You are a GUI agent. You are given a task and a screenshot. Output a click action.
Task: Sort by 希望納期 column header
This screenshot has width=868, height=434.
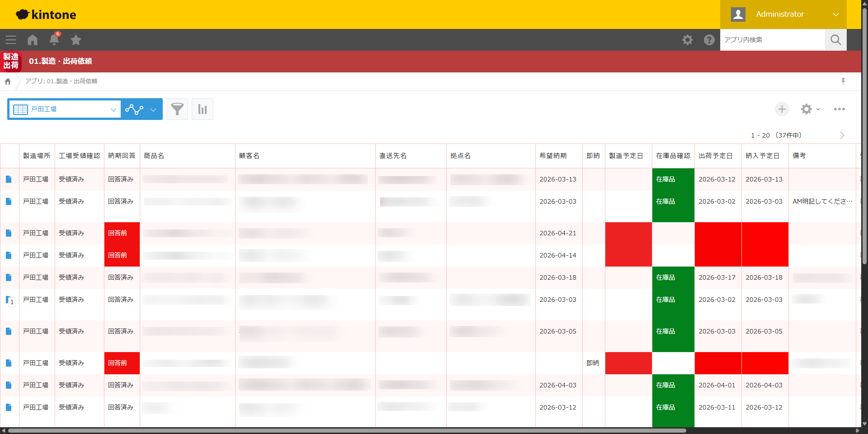[x=553, y=156]
